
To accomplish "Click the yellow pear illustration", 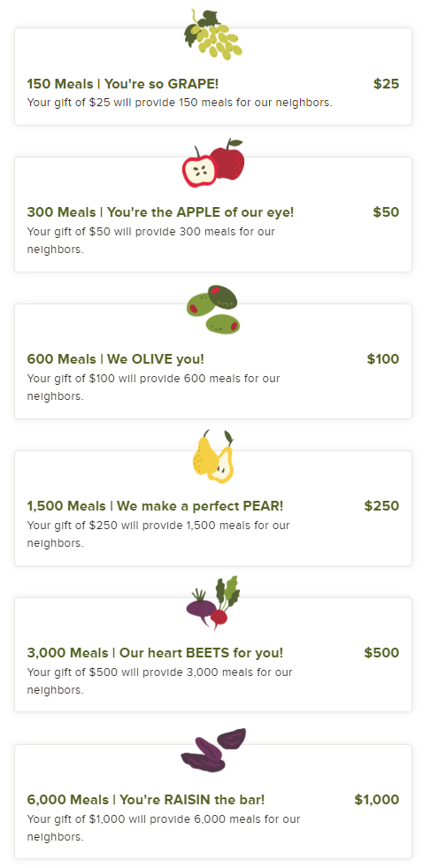I will (x=213, y=457).
